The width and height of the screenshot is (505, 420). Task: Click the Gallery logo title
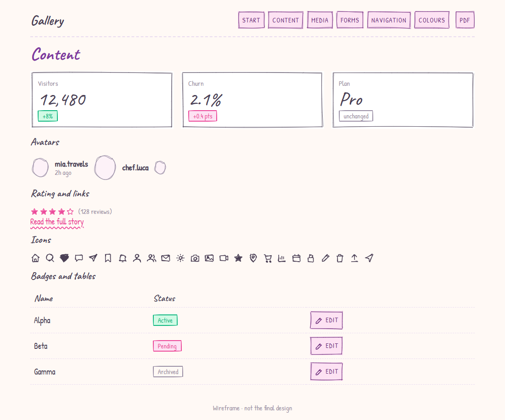[48, 21]
